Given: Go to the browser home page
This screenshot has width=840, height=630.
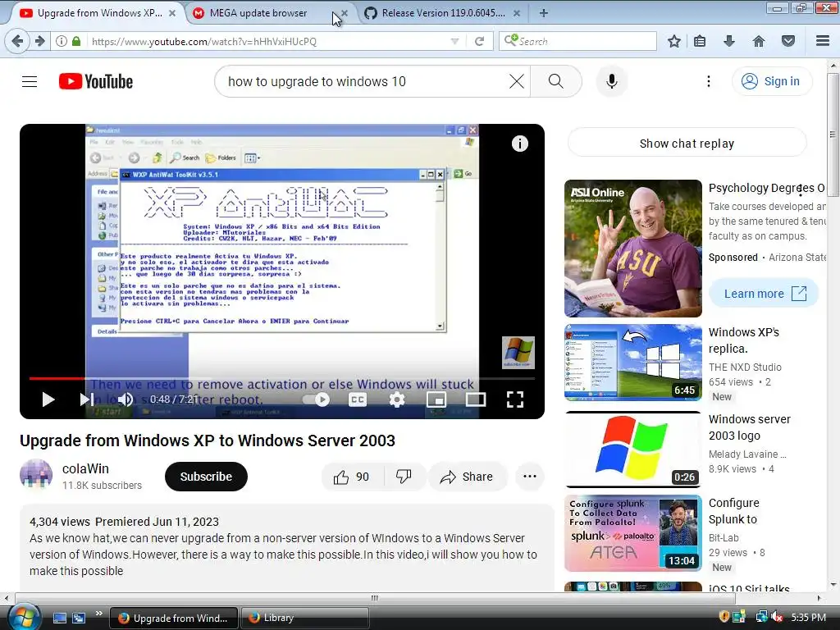Looking at the screenshot, I should [x=759, y=41].
